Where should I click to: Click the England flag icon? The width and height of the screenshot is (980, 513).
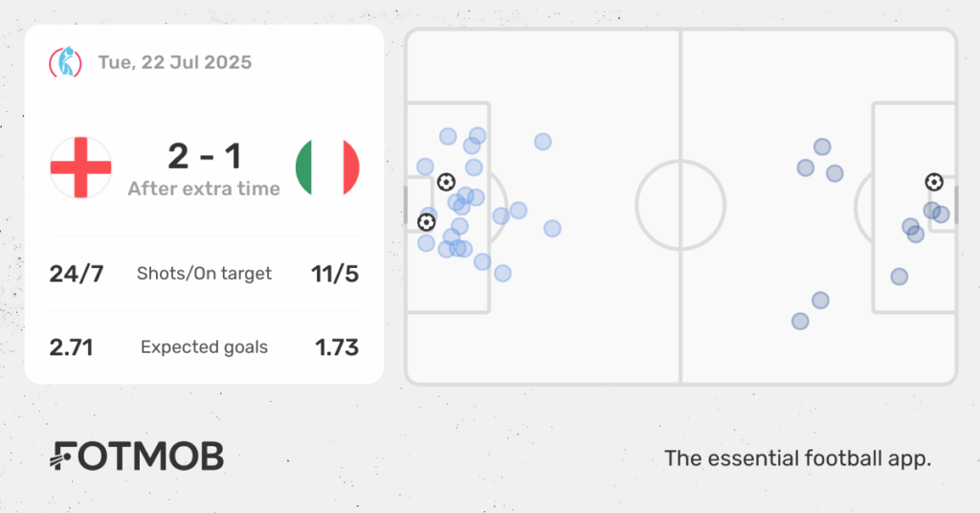tap(81, 167)
